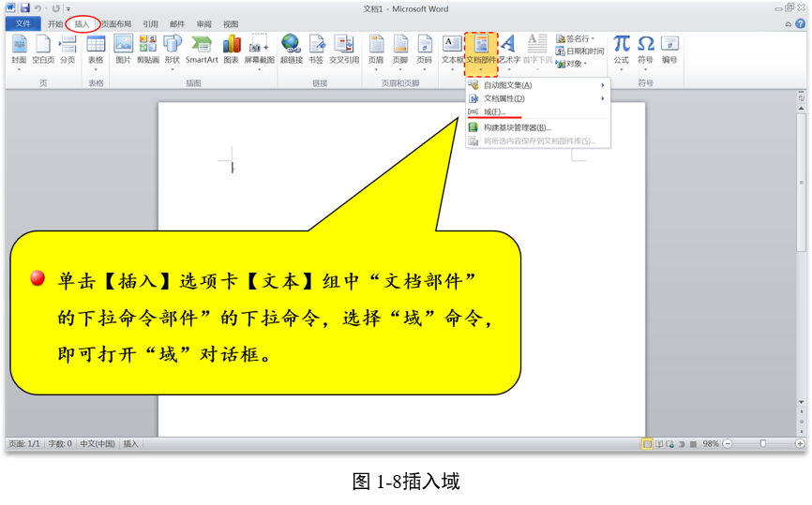Insert a SmartArt graphic
This screenshot has height=505, width=812.
(202, 51)
